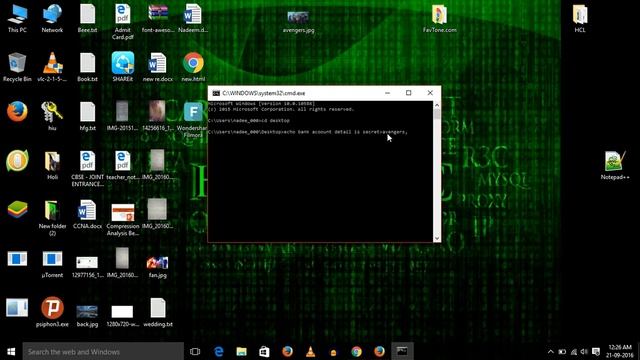Open Task View from the taskbar

click(x=195, y=351)
